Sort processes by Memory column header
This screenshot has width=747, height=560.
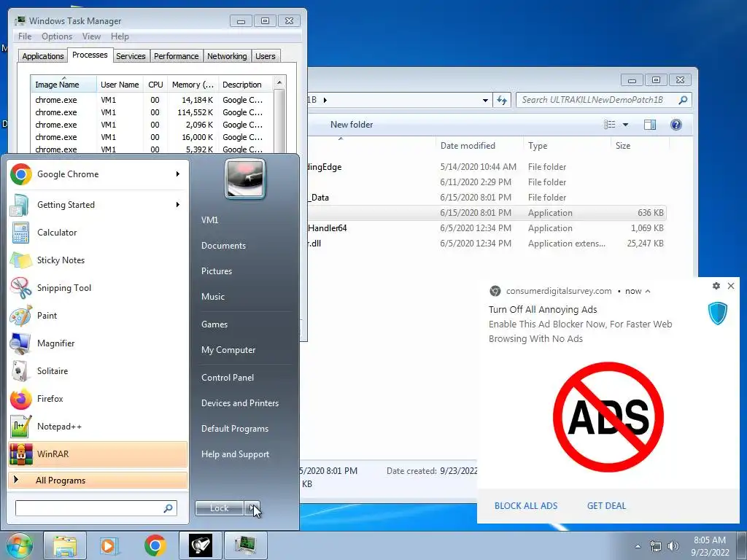point(193,85)
